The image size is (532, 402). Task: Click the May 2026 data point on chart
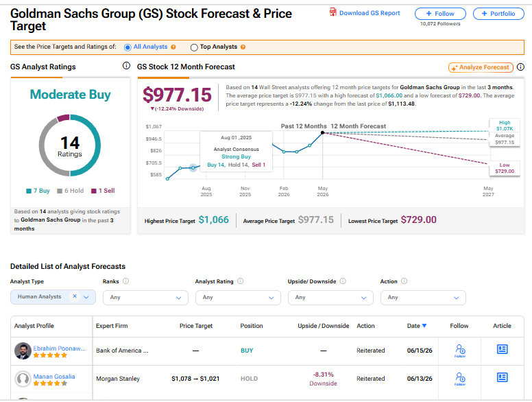[323, 133]
